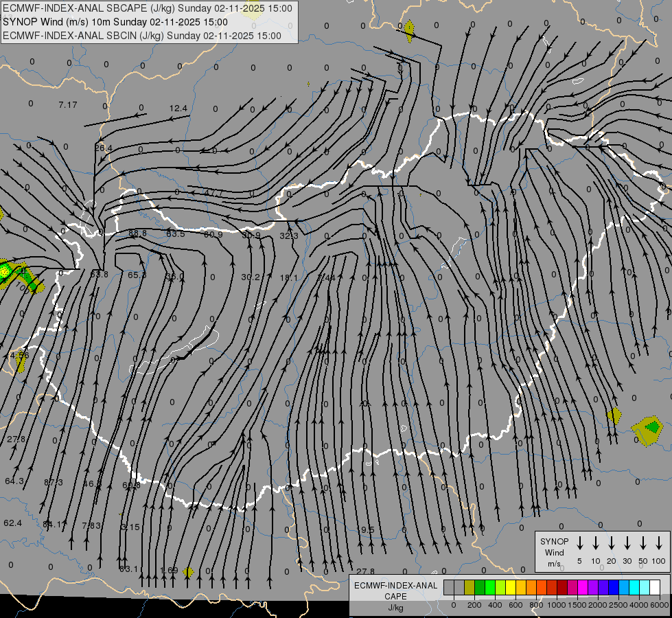Viewport: 672px width, 618px height.
Task: Click the 'SYNOP' label in wind legend
Action: 554,541
